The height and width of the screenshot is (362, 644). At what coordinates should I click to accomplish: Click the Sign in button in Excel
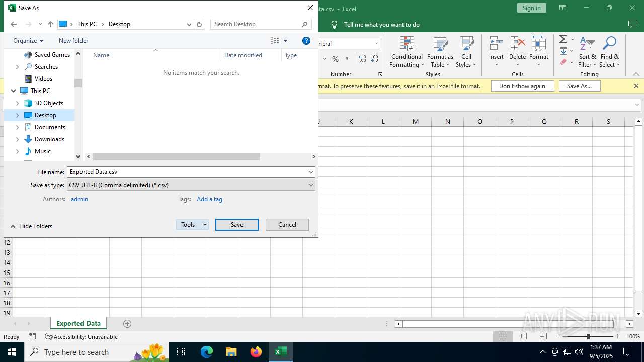(531, 8)
